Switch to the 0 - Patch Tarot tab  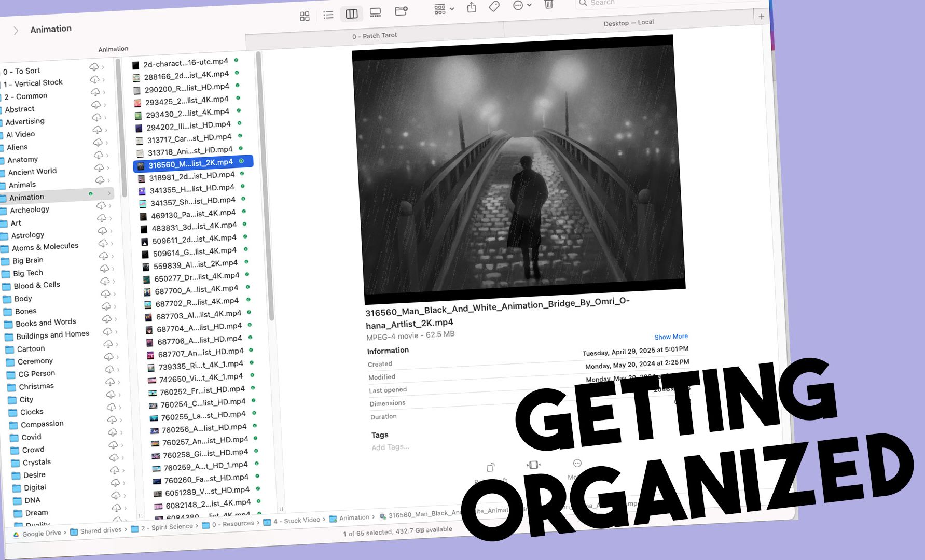(x=375, y=36)
